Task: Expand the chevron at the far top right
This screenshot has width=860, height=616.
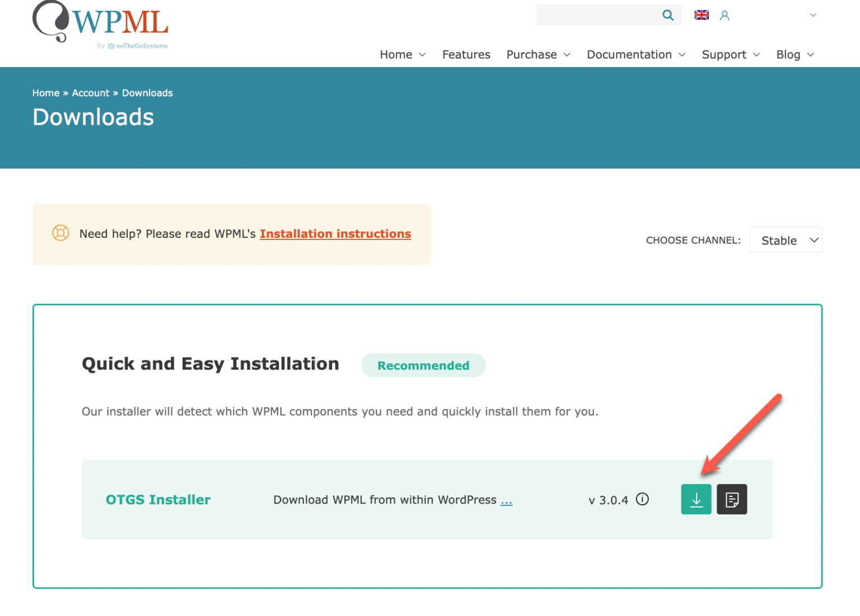Action: [812, 15]
